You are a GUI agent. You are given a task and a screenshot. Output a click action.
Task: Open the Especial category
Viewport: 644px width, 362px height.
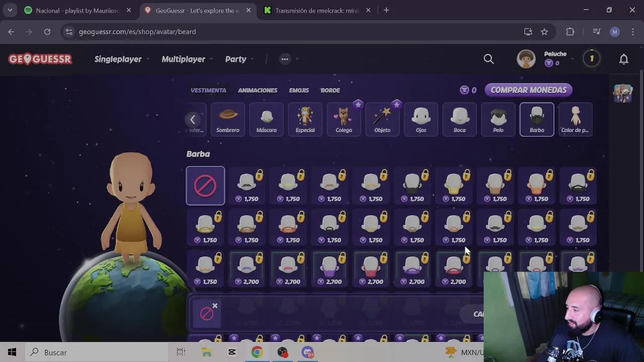coord(305,119)
